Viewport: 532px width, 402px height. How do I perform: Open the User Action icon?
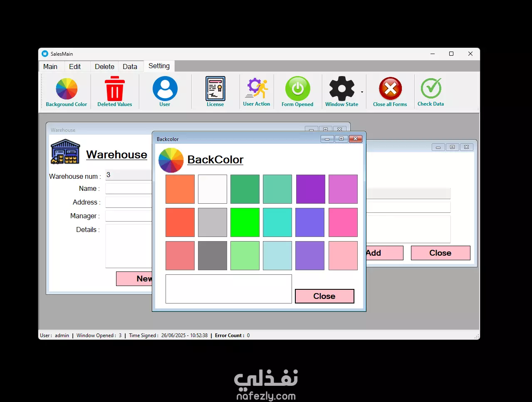click(257, 92)
